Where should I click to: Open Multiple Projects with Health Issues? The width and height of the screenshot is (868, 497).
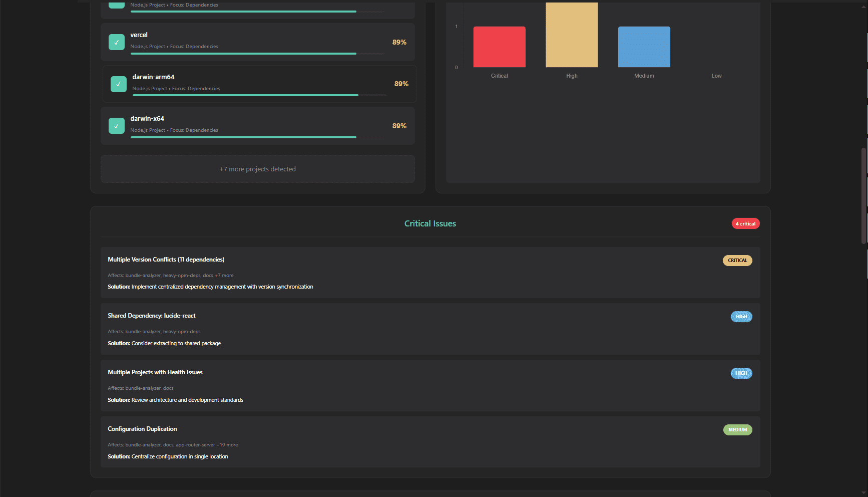click(x=155, y=372)
